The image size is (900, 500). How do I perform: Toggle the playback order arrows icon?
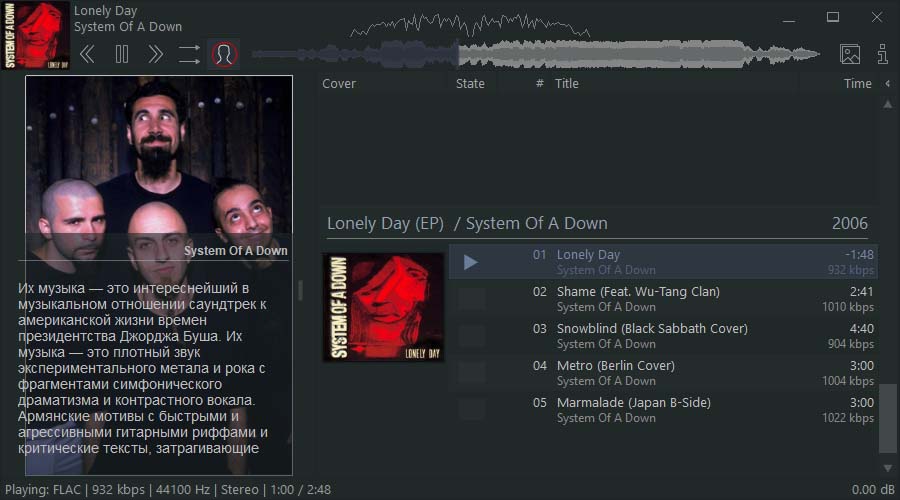tap(189, 55)
